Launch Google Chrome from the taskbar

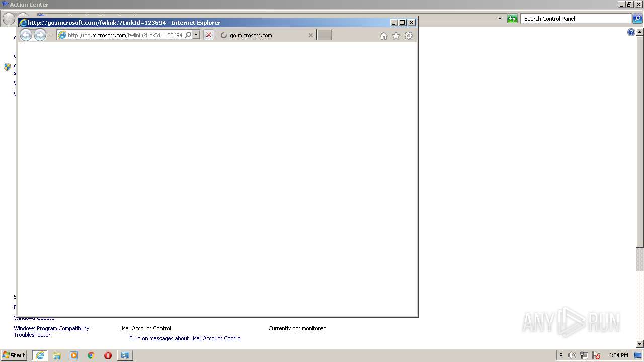pyautogui.click(x=91, y=355)
